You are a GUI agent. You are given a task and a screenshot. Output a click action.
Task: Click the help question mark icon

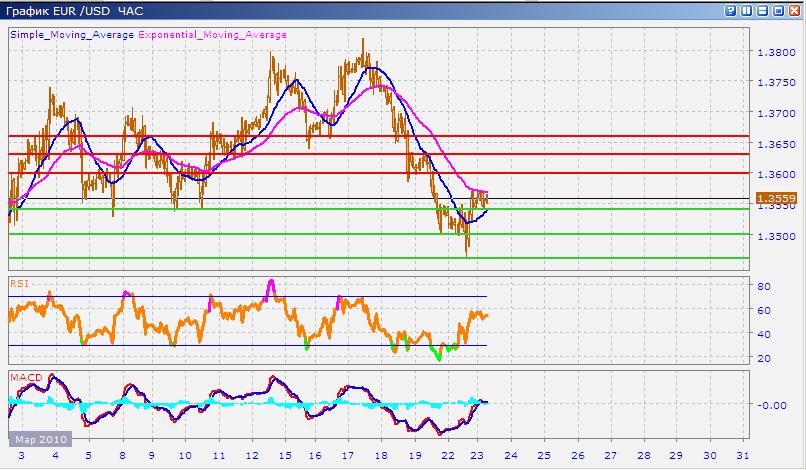click(729, 11)
